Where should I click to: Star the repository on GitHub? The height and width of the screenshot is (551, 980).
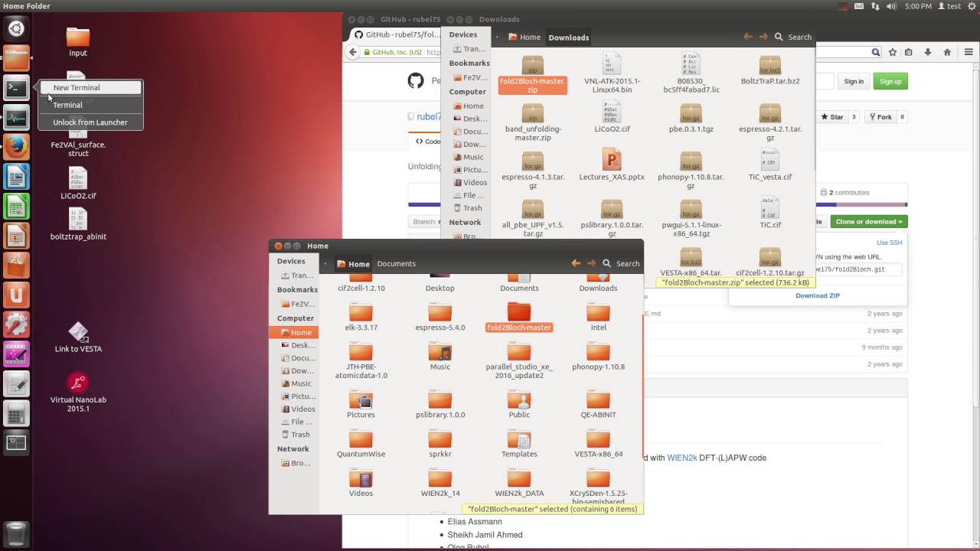click(x=831, y=117)
